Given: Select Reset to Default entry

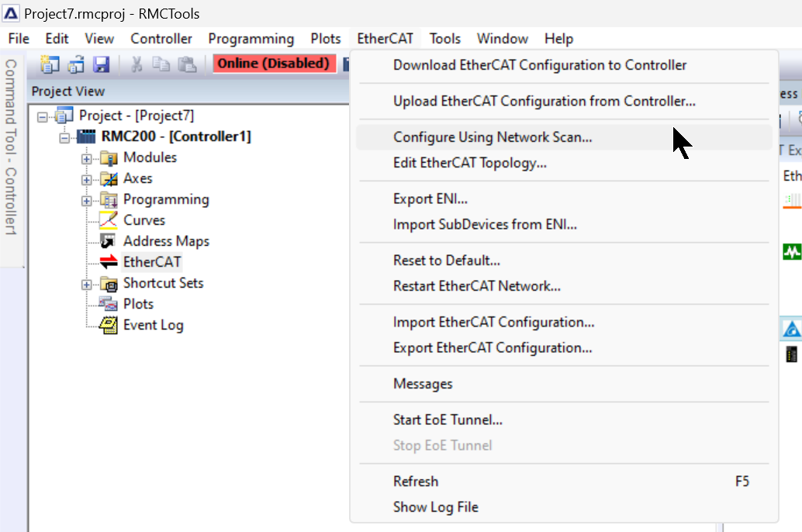Looking at the screenshot, I should pyautogui.click(x=564, y=261).
